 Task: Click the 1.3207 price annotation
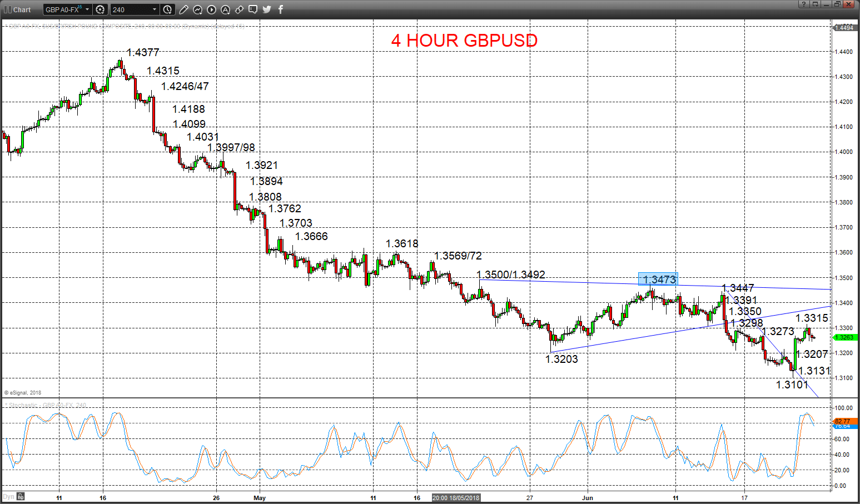[x=812, y=354]
